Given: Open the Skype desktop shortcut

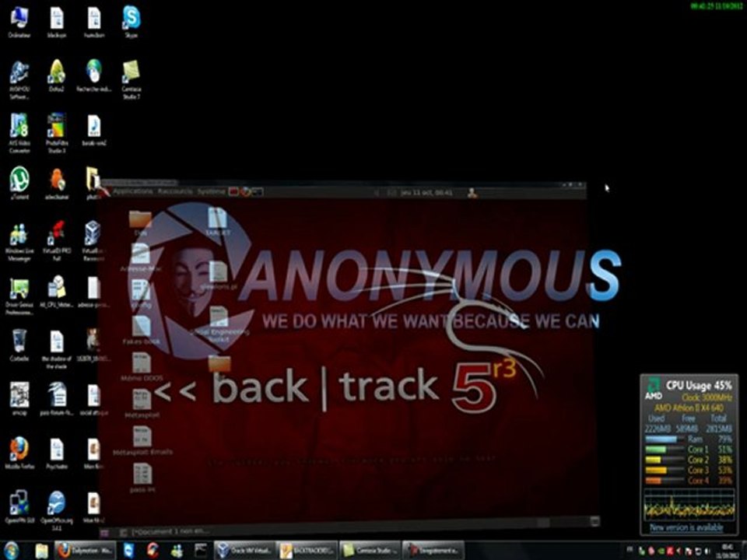Looking at the screenshot, I should 131,19.
